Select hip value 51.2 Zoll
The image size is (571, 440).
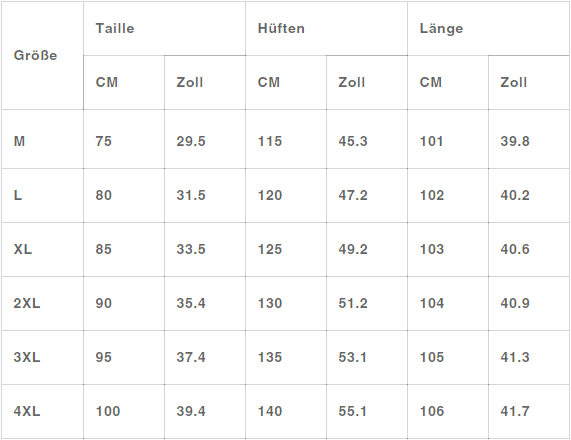[353, 303]
